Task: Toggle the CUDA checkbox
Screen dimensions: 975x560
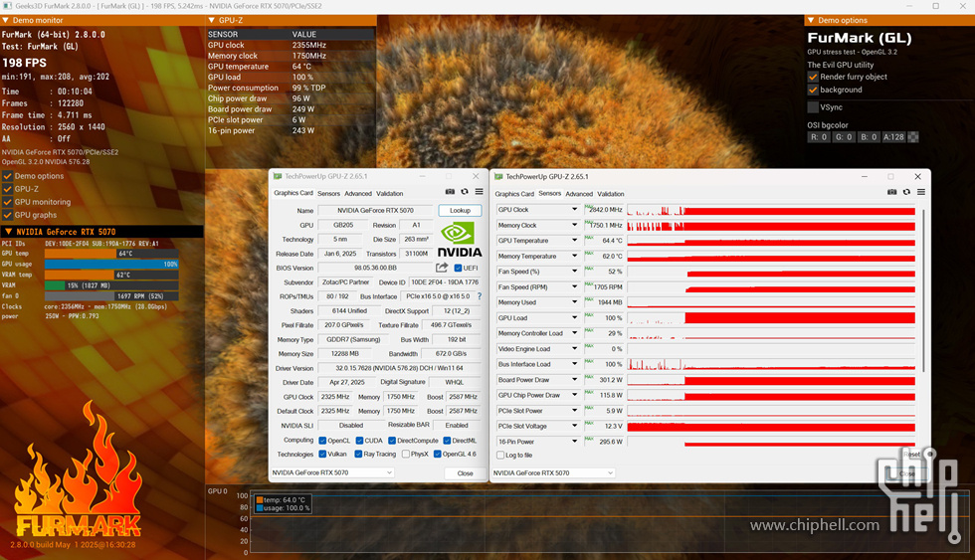Action: pyautogui.click(x=359, y=441)
